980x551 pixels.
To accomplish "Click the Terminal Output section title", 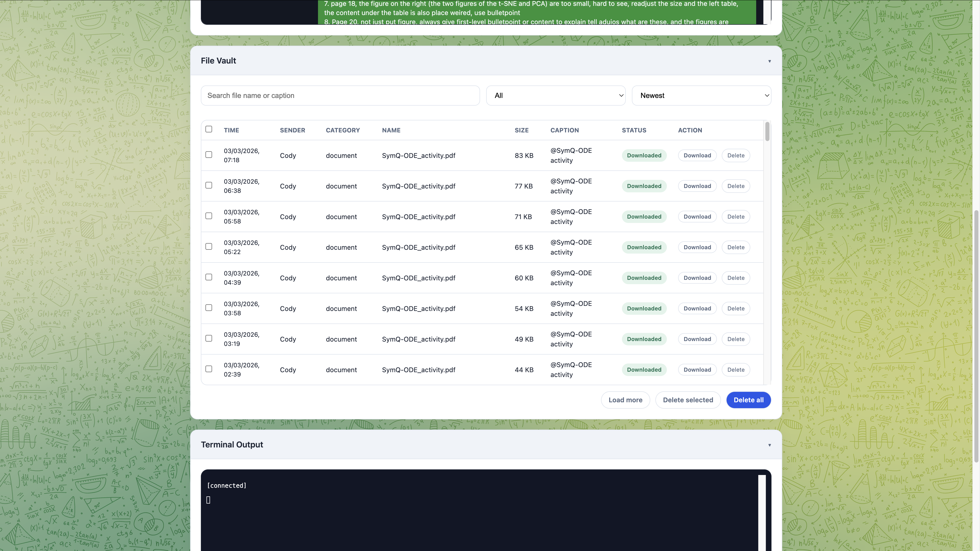I will point(232,445).
